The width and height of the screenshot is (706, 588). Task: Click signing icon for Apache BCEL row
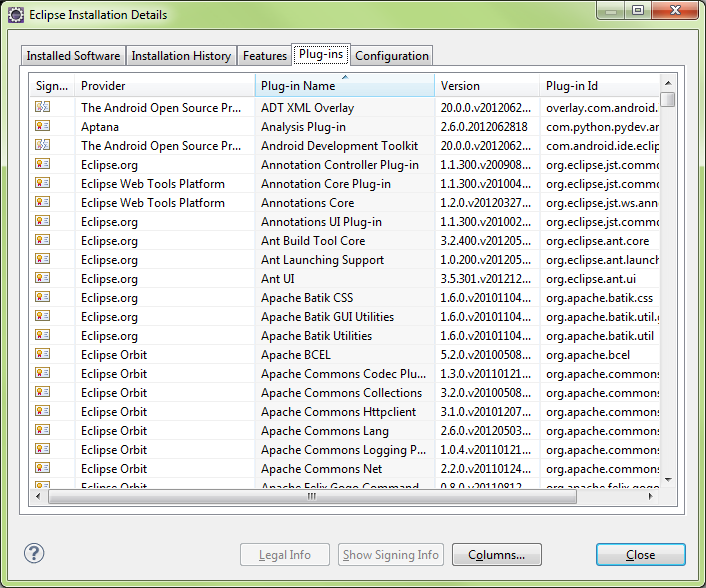[x=42, y=355]
